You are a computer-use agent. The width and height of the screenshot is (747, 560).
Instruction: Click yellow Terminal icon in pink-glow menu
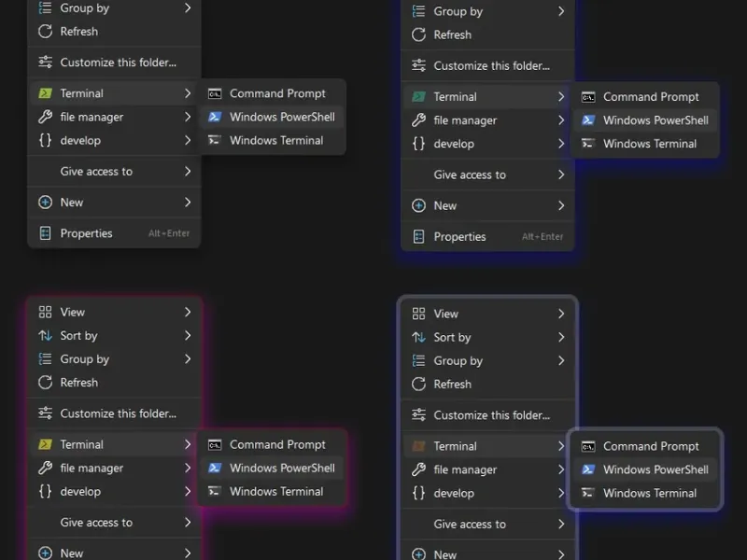pos(45,444)
